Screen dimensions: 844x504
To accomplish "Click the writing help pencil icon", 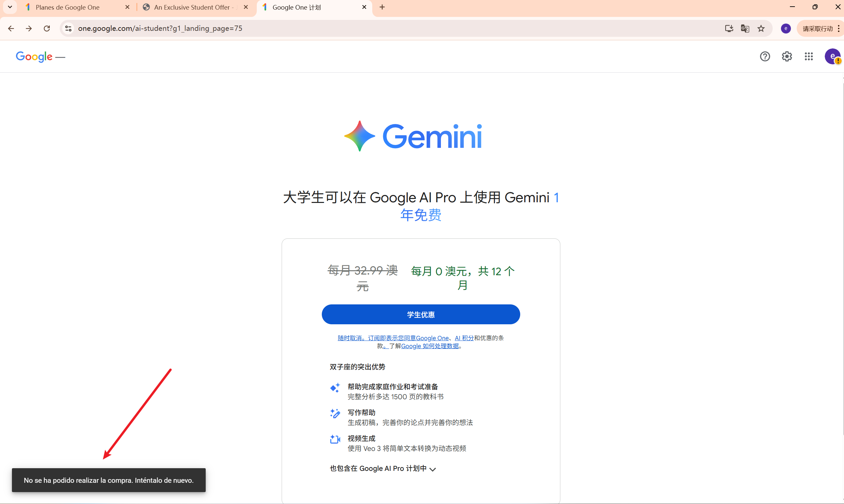I will click(x=335, y=413).
